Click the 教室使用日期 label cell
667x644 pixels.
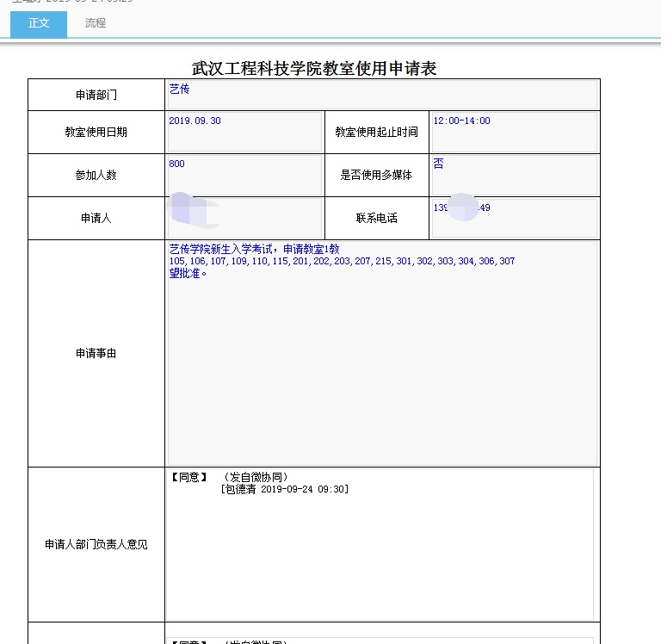click(96, 132)
